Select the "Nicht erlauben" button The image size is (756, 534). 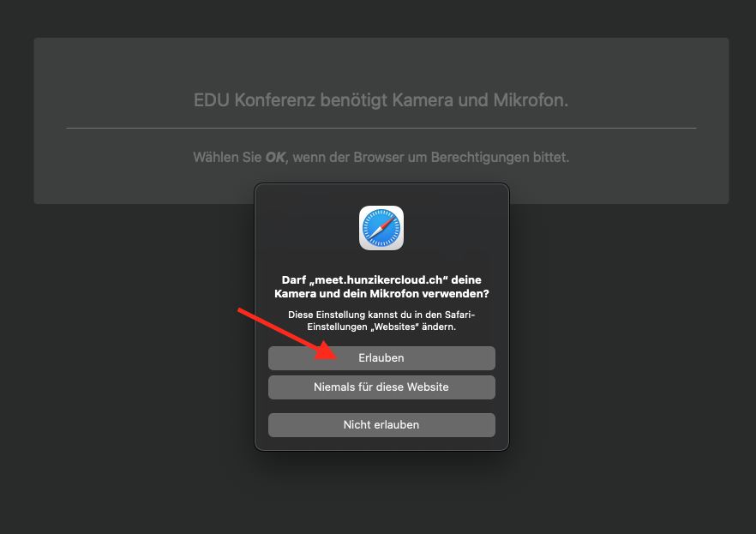[x=381, y=424]
